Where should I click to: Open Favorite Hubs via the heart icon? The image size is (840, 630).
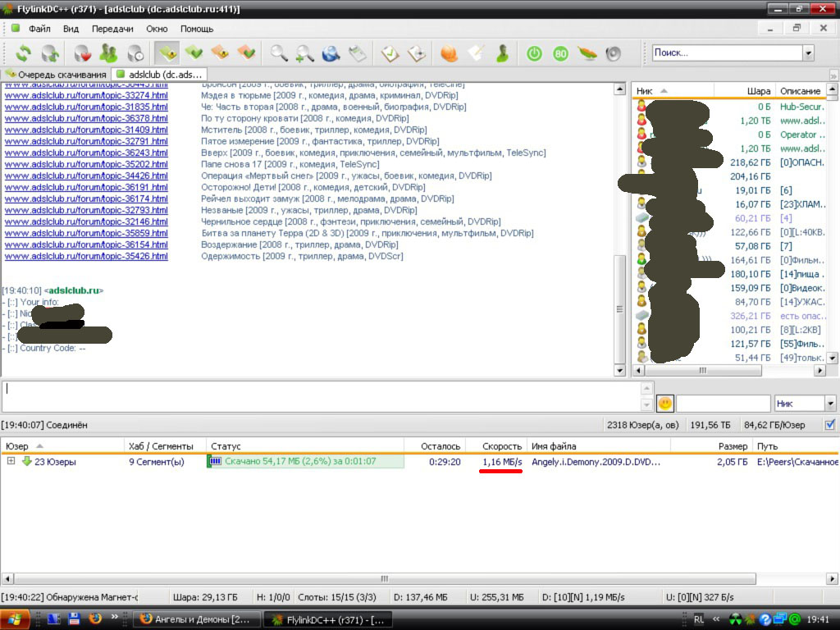pos(82,53)
